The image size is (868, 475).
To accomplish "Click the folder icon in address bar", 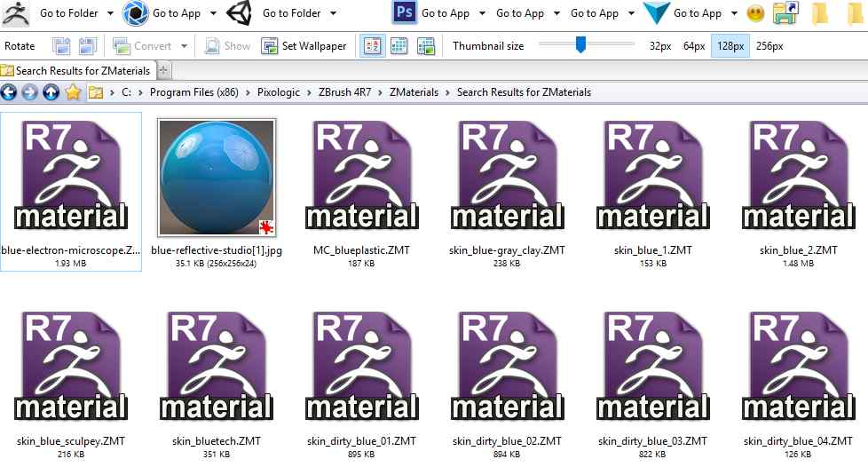I will pos(96,92).
